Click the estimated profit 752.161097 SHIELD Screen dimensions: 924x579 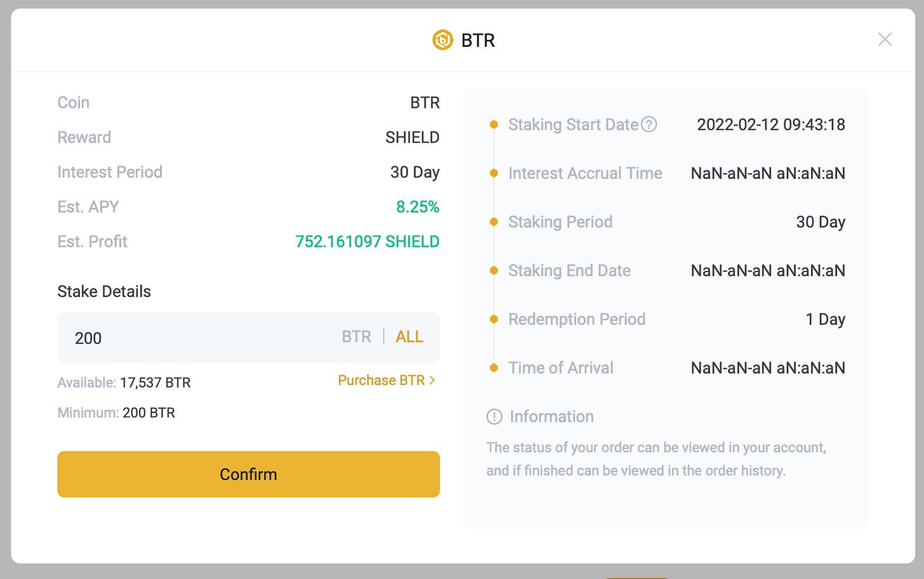pos(367,242)
